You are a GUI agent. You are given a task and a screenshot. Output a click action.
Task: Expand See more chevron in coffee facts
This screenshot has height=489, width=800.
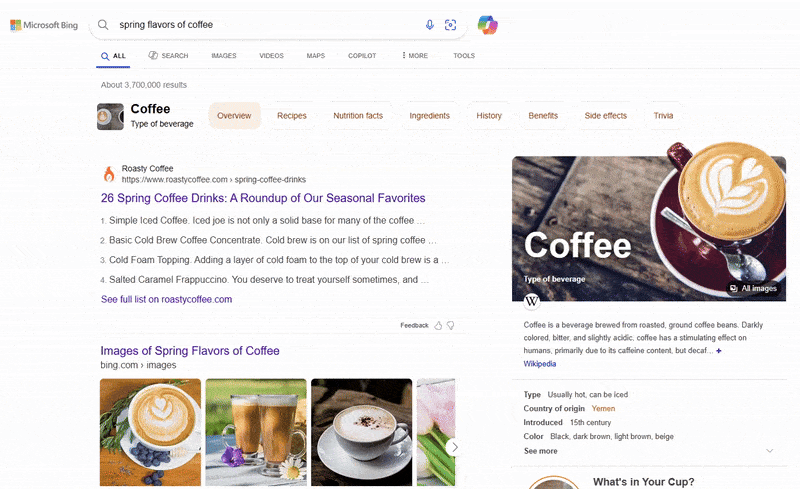coord(769,451)
